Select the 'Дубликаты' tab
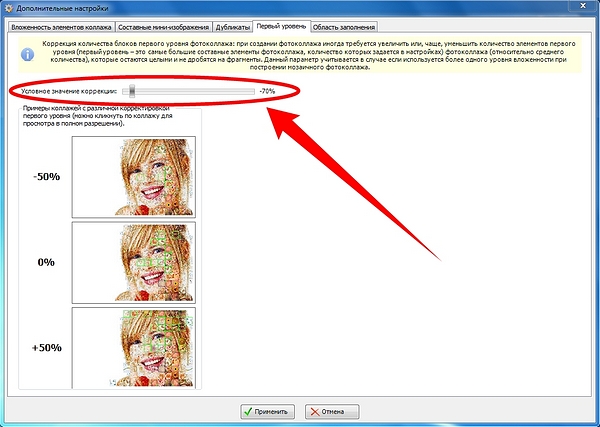600x427 pixels. [x=225, y=24]
